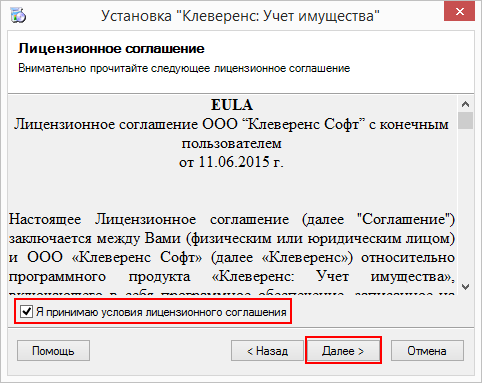Click the date line 'от 11.06.2015 г.'

pyautogui.click(x=231, y=162)
